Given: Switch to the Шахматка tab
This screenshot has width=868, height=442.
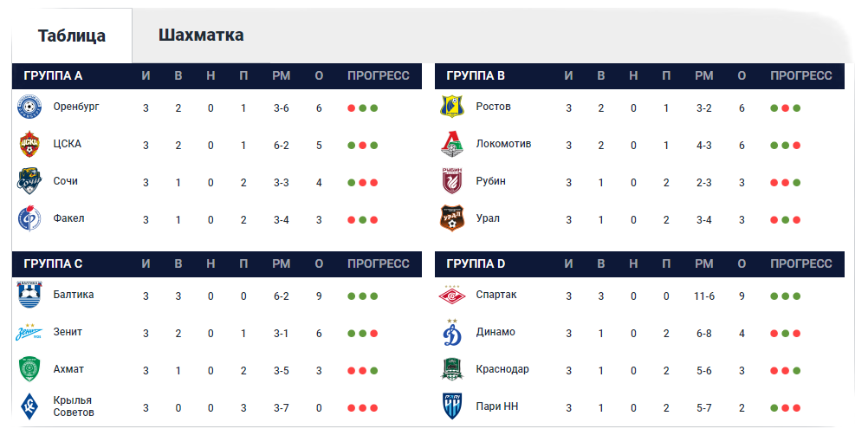Looking at the screenshot, I should [x=201, y=35].
